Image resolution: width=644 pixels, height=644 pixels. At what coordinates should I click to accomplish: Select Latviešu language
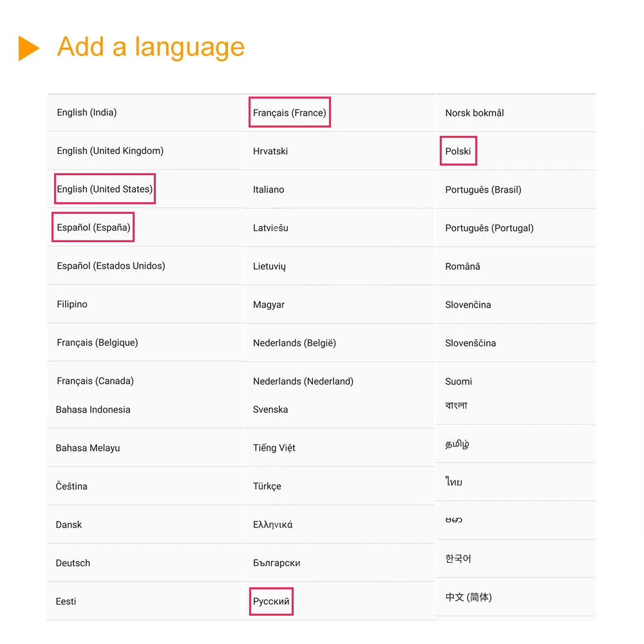tap(270, 227)
